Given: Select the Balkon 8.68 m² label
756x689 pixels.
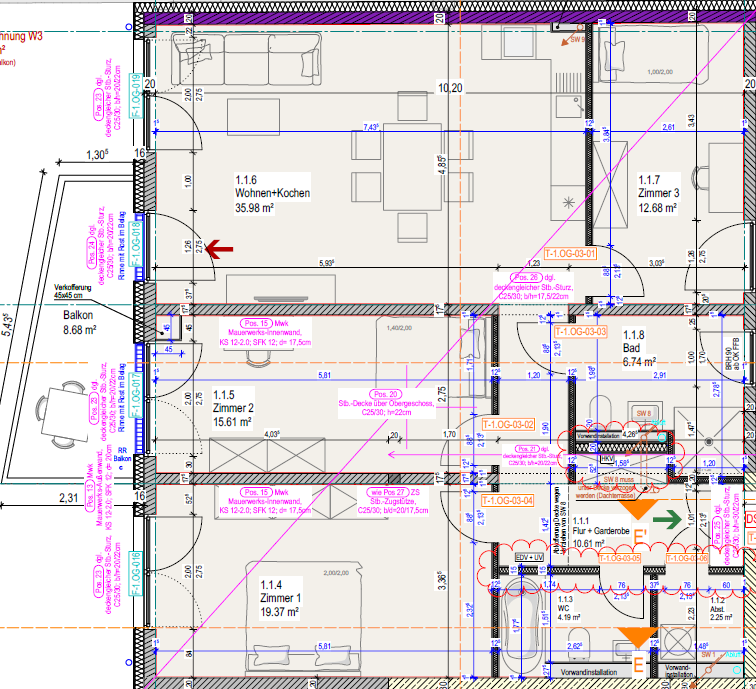Looking at the screenshot, I should tap(80, 323).
